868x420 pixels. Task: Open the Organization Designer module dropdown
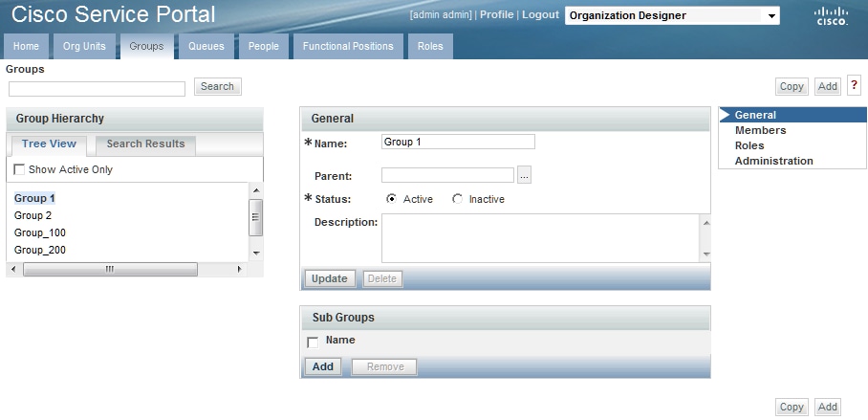coord(672,15)
